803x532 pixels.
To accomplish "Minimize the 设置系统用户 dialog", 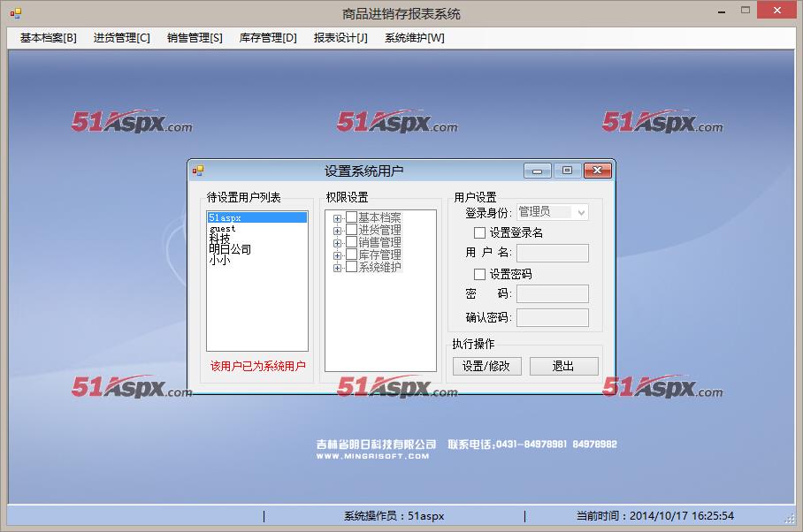I will (537, 171).
